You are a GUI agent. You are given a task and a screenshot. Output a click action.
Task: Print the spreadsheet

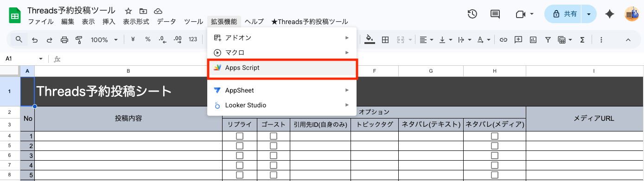tap(64, 40)
